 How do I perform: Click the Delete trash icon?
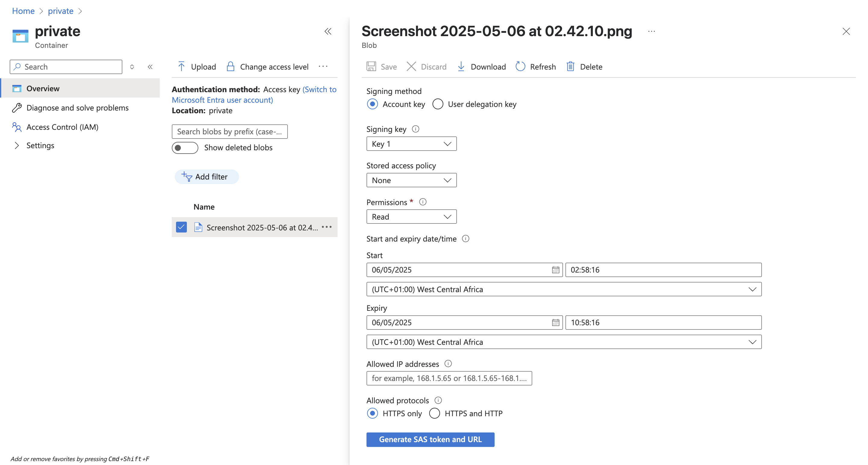click(571, 66)
